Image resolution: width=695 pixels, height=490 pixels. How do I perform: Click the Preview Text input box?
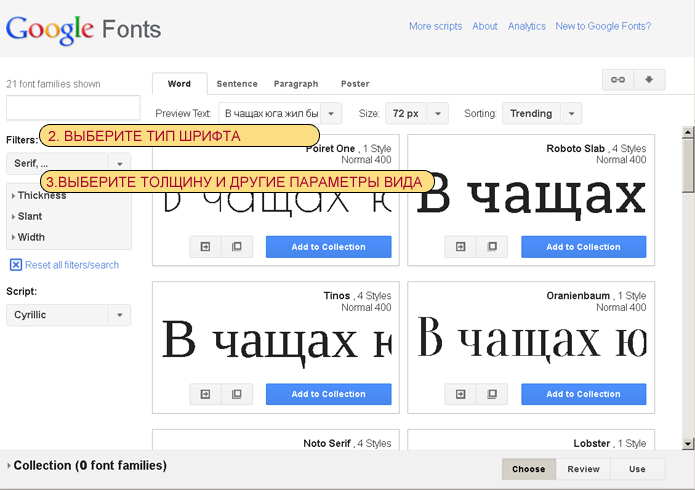coord(270,114)
